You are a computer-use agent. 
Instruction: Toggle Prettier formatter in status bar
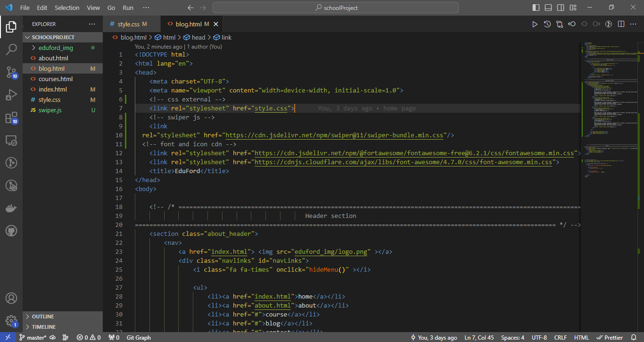pos(610,338)
